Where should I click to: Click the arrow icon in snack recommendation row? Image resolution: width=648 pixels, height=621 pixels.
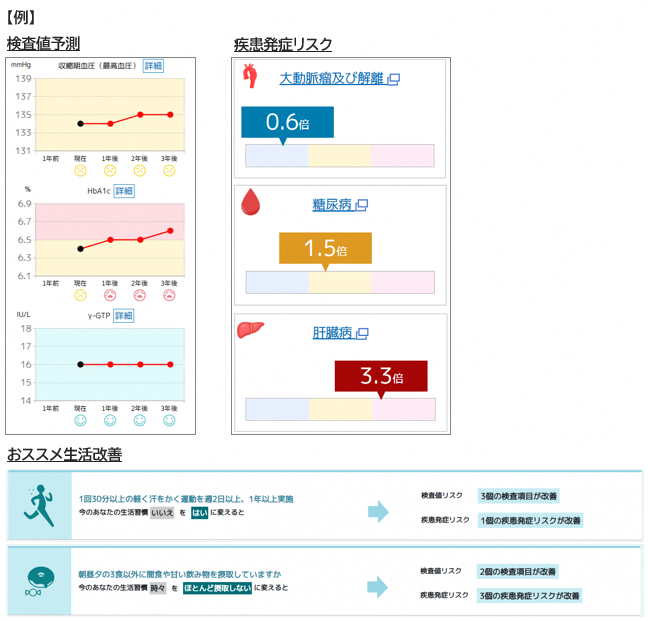[378, 587]
